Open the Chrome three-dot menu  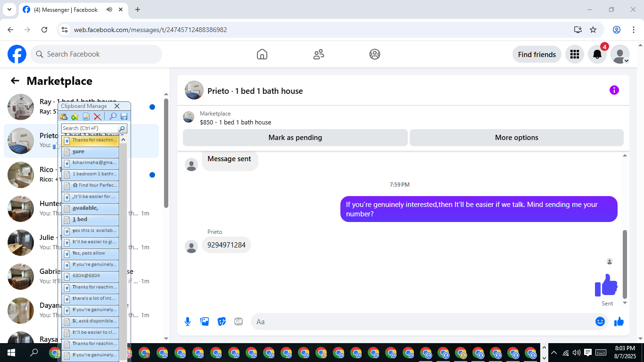point(633,30)
